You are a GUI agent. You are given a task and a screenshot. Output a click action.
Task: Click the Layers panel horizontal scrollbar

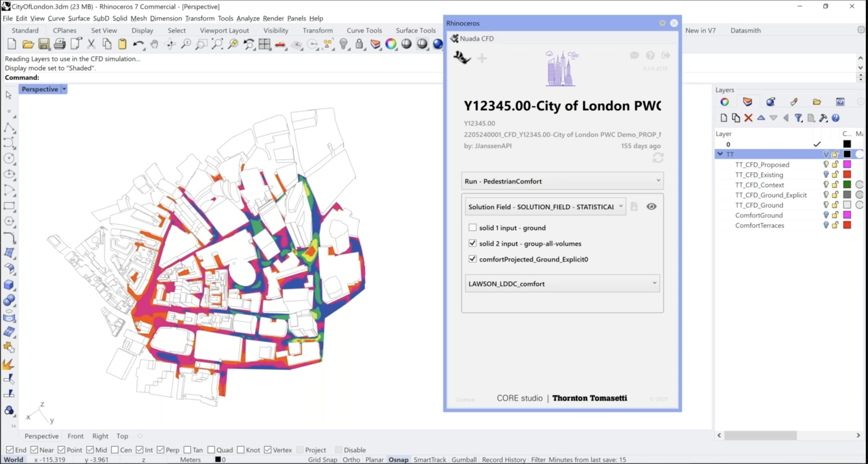click(x=760, y=435)
